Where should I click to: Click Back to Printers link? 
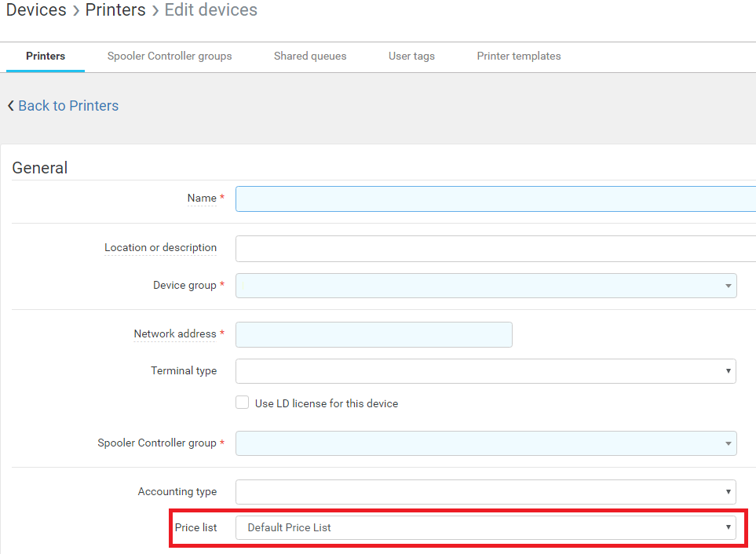68,106
